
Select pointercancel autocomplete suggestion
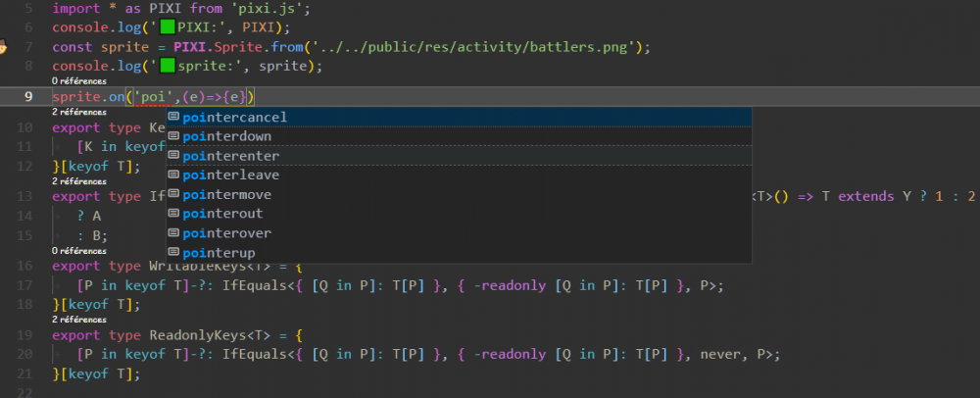pyautogui.click(x=459, y=117)
